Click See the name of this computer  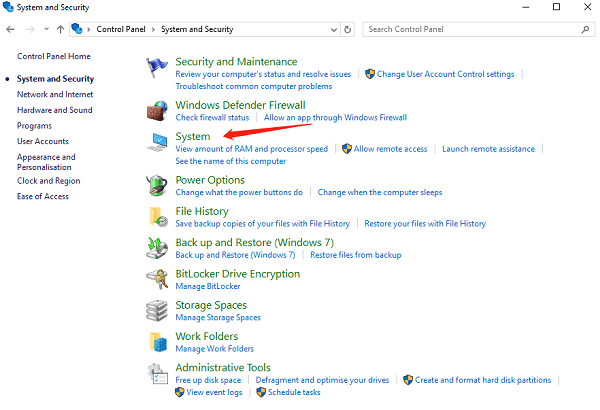230,161
